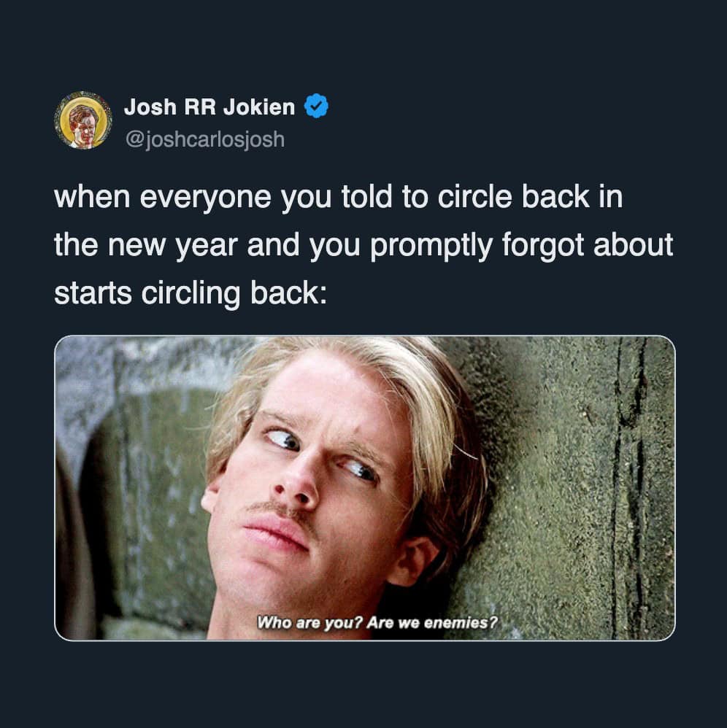Open the round profile avatar picture

[83, 120]
